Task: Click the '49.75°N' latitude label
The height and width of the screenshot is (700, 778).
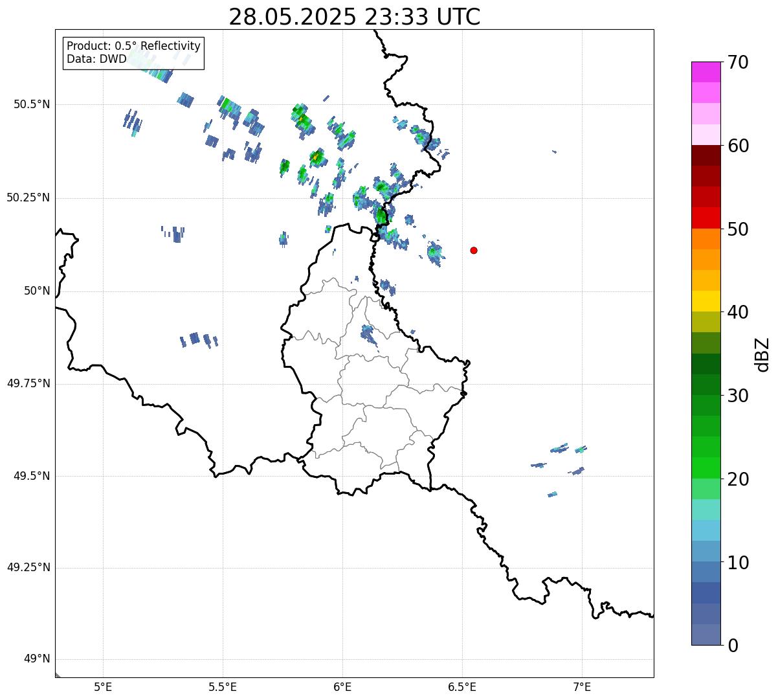Action: coord(28,383)
